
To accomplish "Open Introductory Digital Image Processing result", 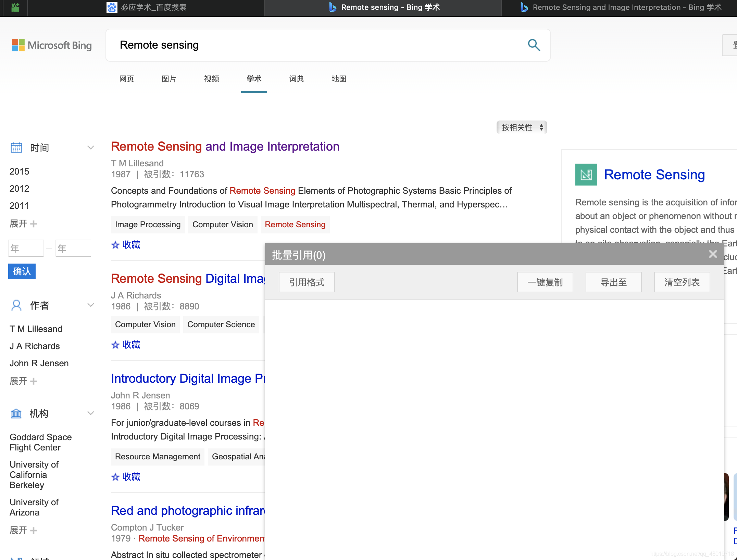I will [x=188, y=379].
